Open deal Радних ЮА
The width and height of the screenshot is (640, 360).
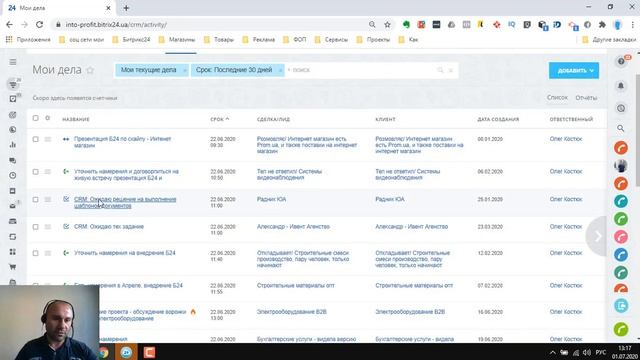coord(271,199)
